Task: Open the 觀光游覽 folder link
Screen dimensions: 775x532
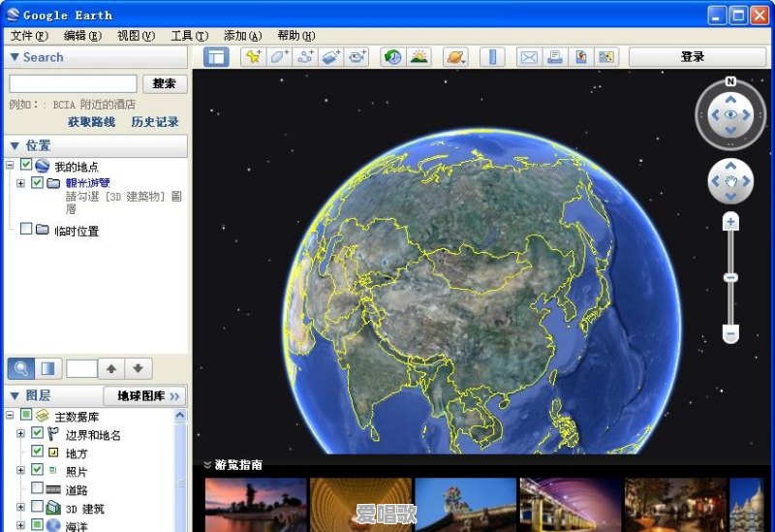Action: coord(87,183)
